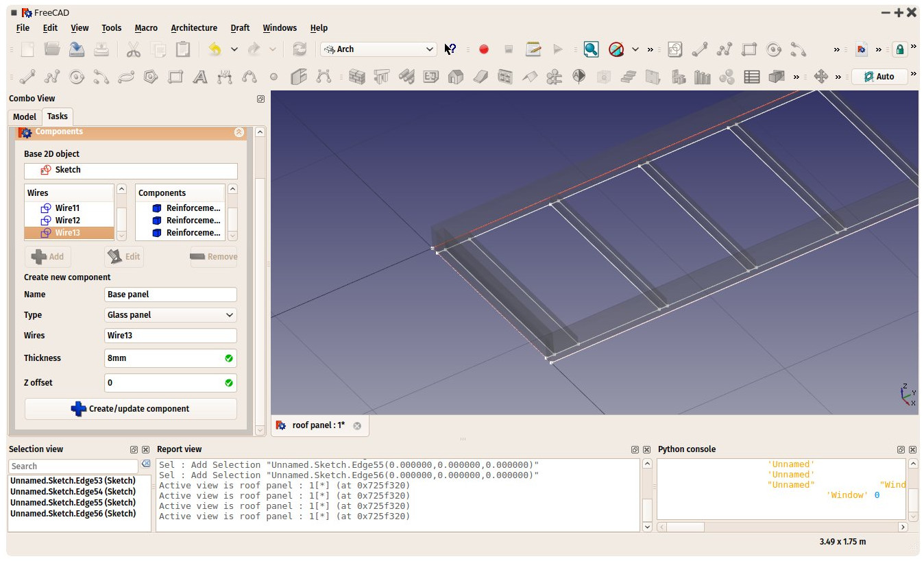Select Wire12 in the Wires list

[x=69, y=221]
